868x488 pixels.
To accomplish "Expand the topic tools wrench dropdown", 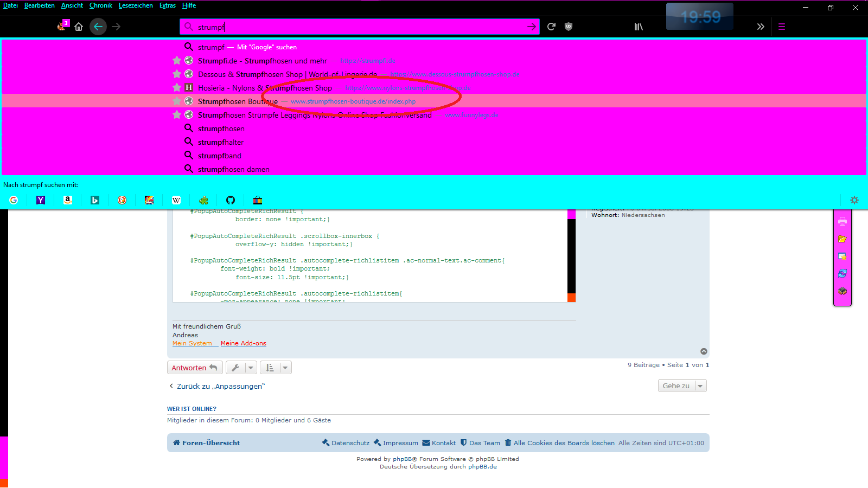I will coord(241,368).
